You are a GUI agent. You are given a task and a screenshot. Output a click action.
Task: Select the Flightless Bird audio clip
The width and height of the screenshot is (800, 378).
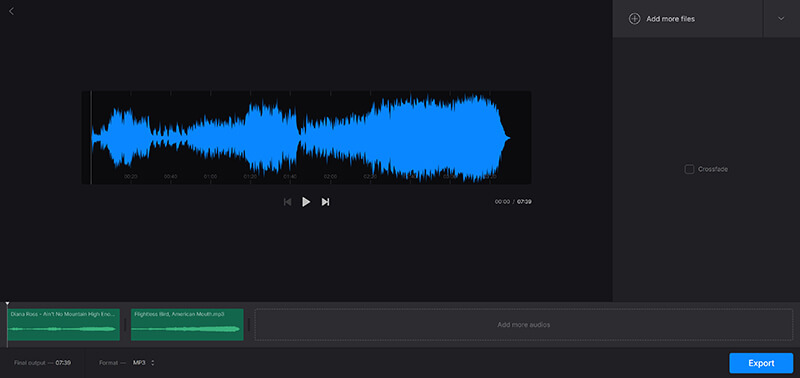pos(187,324)
